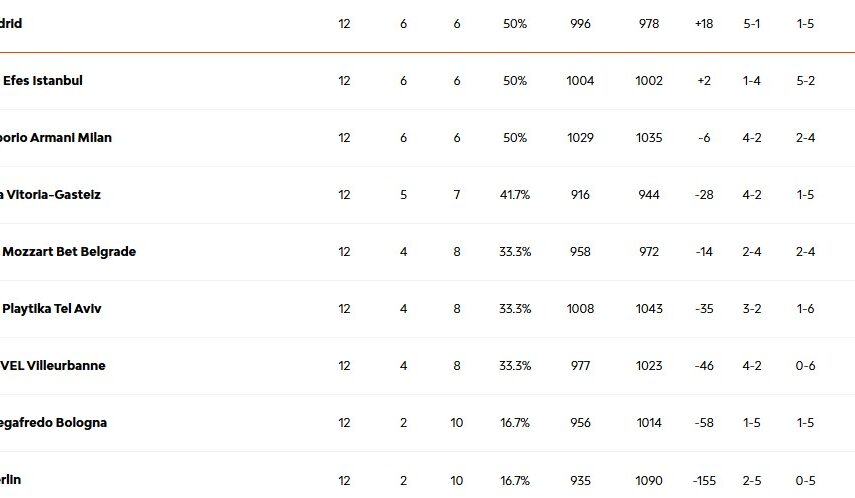This screenshot has width=855, height=498.
Task: Open Mozzart Bet Belgrade team page
Action: tap(69, 252)
